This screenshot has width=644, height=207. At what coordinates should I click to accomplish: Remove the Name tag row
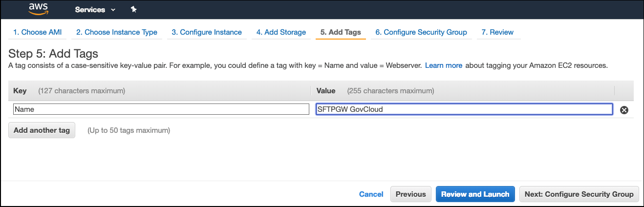[x=624, y=110]
